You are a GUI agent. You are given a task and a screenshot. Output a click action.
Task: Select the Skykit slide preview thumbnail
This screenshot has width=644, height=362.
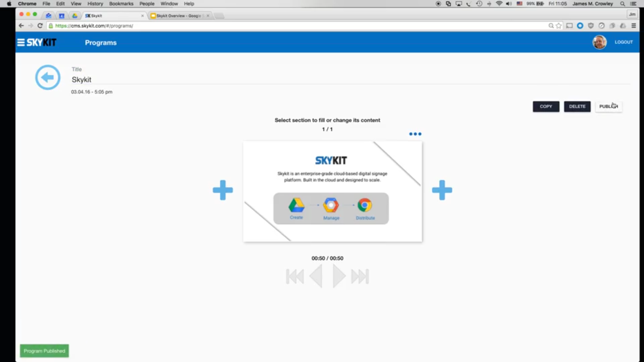pyautogui.click(x=333, y=192)
